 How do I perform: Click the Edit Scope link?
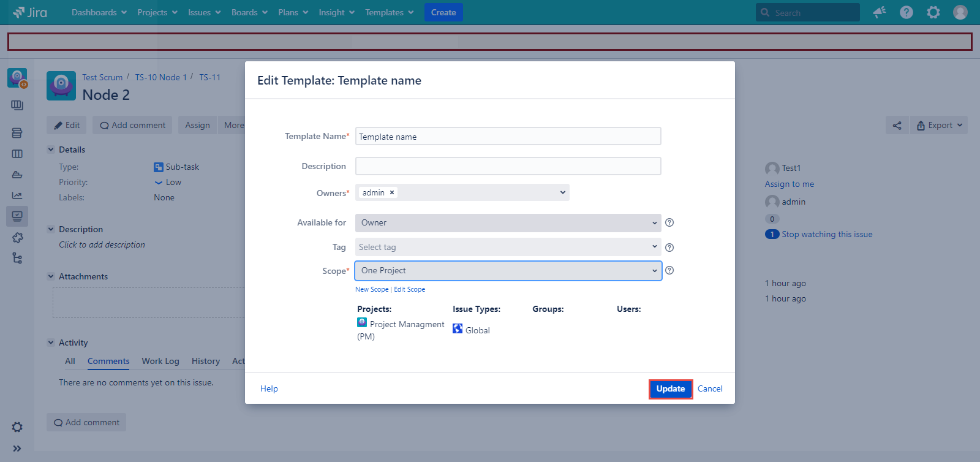coord(409,289)
